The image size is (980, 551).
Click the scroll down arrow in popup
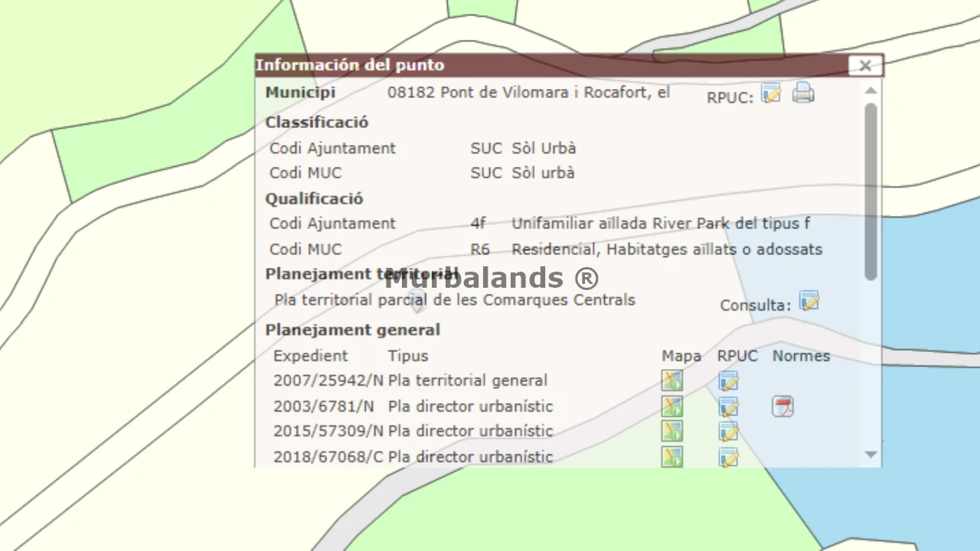click(x=871, y=455)
